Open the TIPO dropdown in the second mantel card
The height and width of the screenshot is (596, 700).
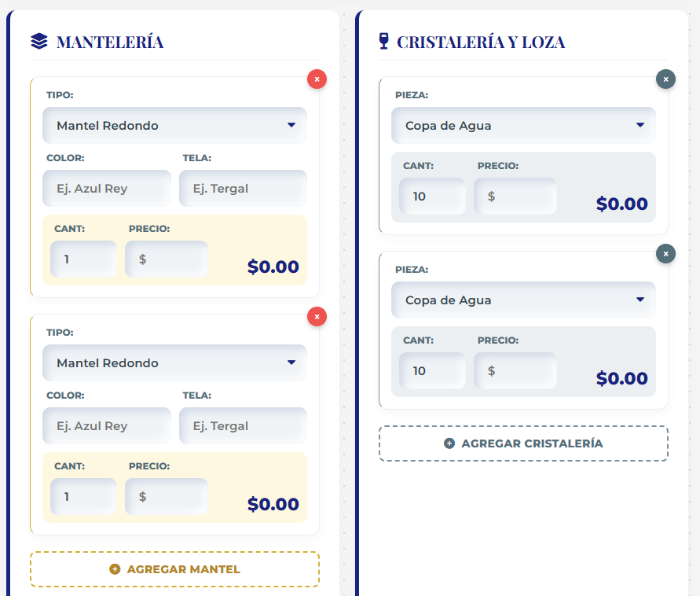click(x=174, y=362)
